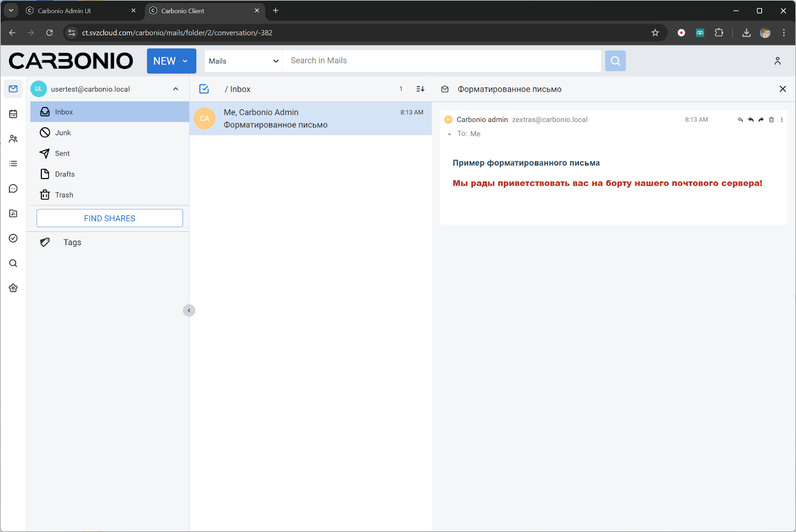Collapse the folder sidebar with the arrow handle

click(x=189, y=311)
